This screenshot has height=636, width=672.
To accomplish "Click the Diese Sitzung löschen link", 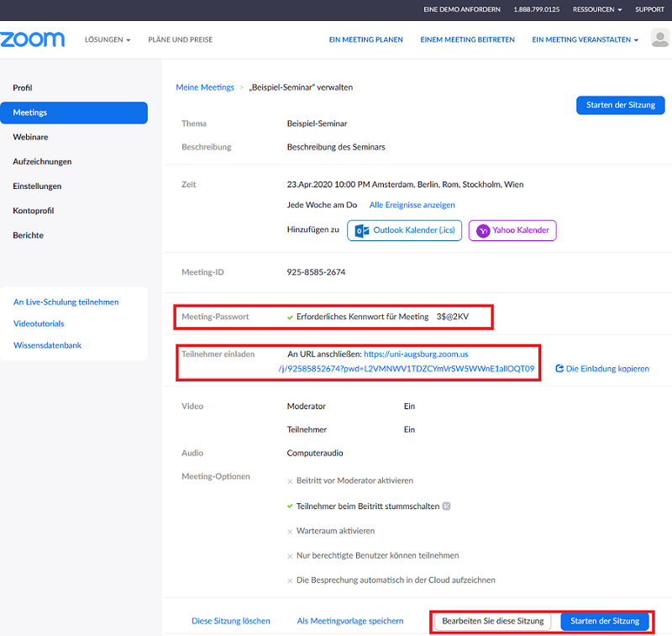I will (231, 622).
